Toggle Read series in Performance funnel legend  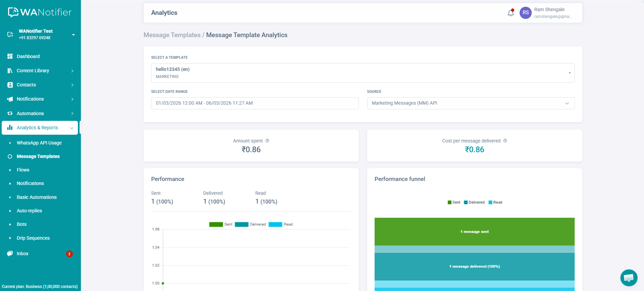[495, 203]
